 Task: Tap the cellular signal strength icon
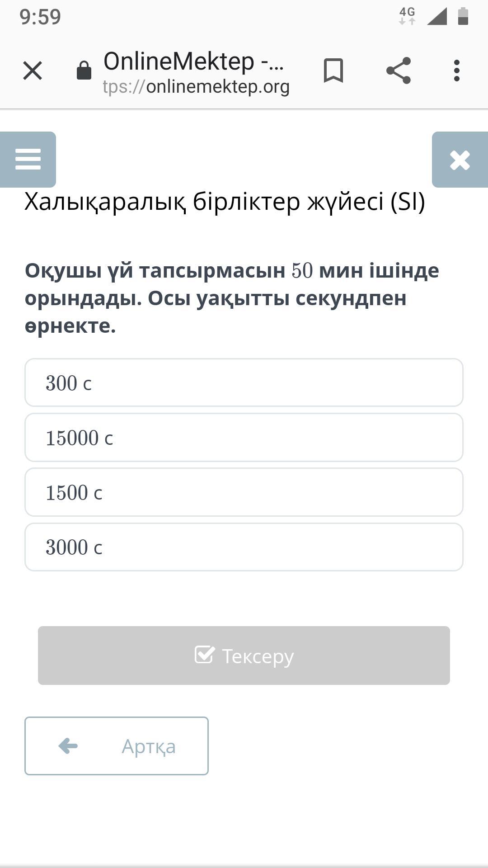coord(437,17)
